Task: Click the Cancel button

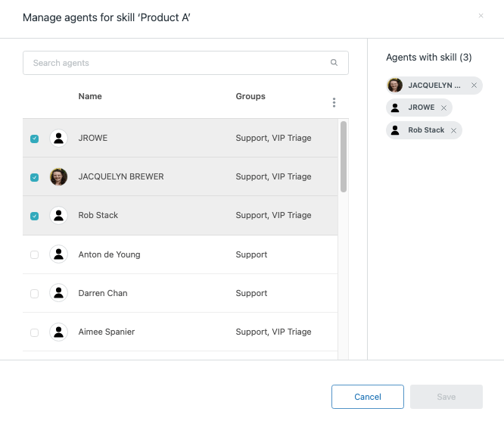Action: (x=368, y=397)
